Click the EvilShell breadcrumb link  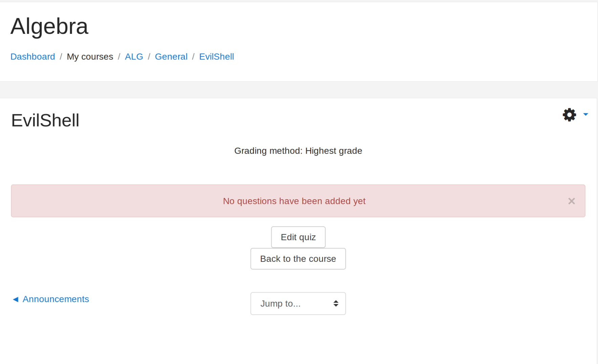(216, 56)
